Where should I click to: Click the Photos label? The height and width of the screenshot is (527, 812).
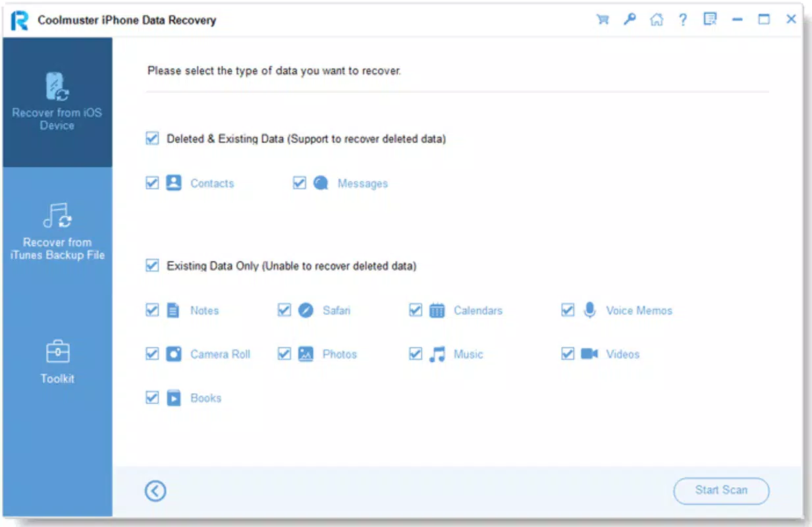pyautogui.click(x=340, y=354)
